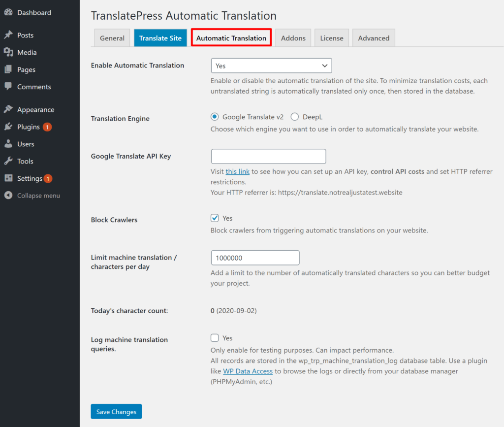Open the License tab
The width and height of the screenshot is (504, 427).
pos(332,38)
